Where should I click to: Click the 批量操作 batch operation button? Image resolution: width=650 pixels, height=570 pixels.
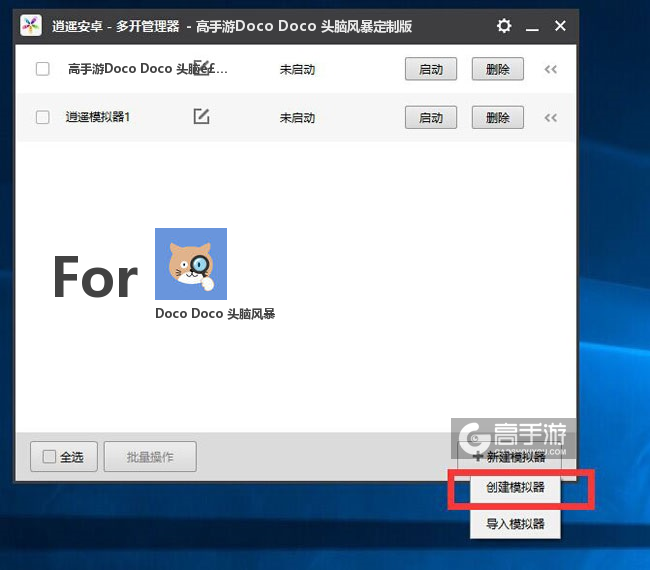(150, 457)
